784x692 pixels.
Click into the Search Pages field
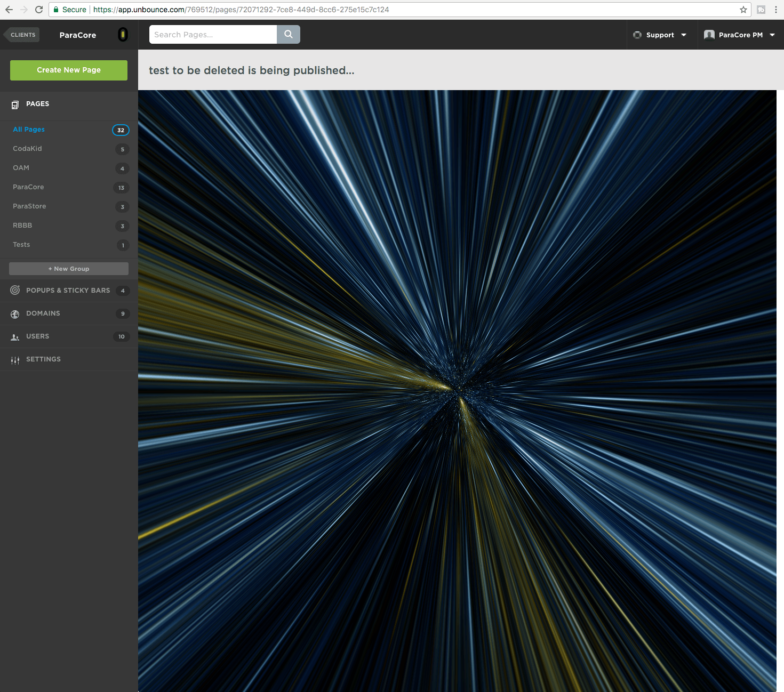213,34
